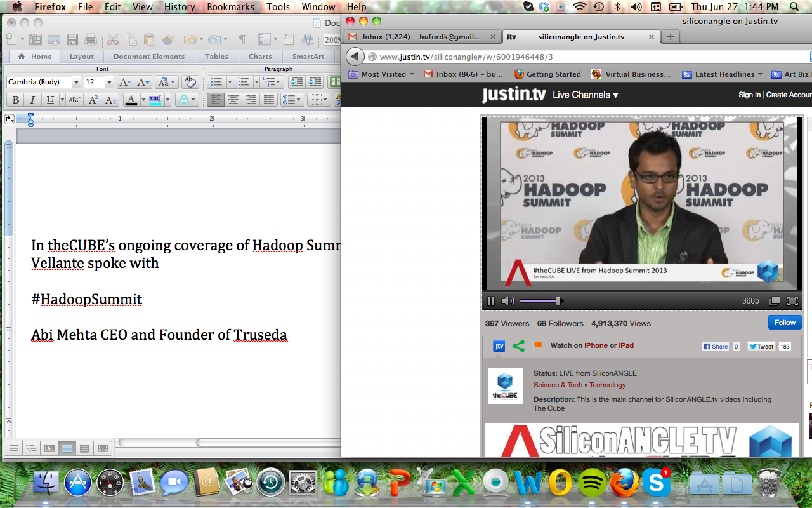Click the Paste clipboard icon in Word
Image resolution: width=812 pixels, height=508 pixels.
pos(150,39)
